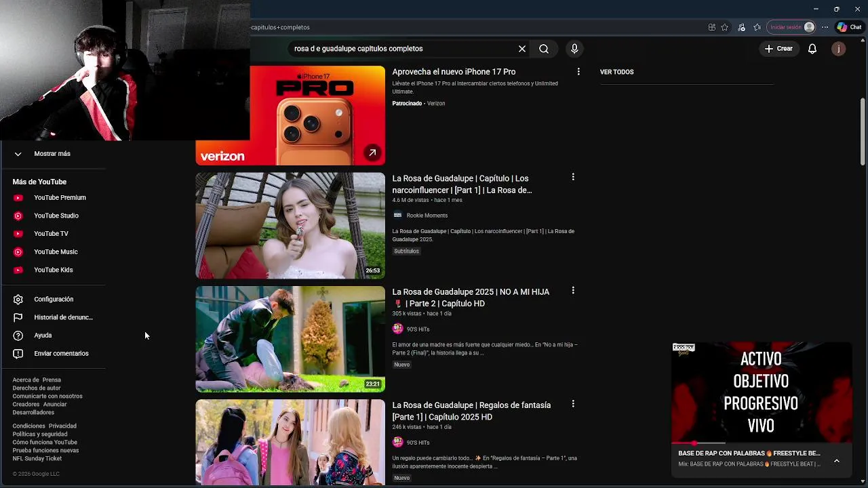This screenshot has width=868, height=488.
Task: Click Condiciones footer link
Action: [x=28, y=426]
